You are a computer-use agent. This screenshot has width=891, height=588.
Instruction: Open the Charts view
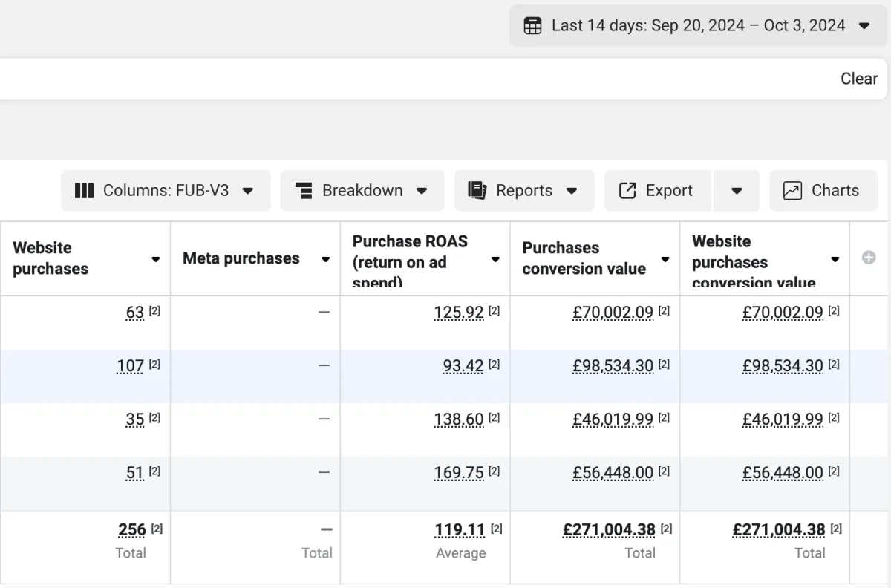tap(823, 191)
